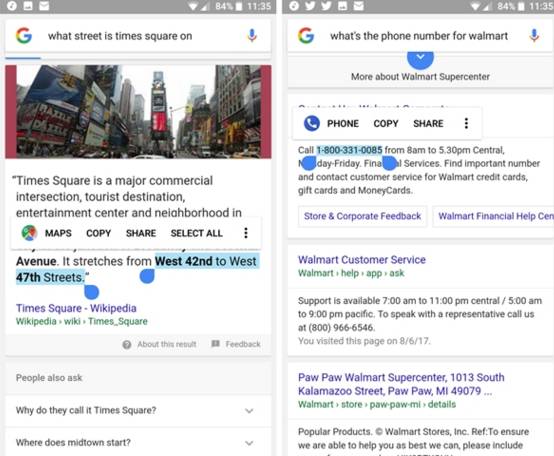Tap blue Phone icon in selection toolbar
Image resolution: width=554 pixels, height=456 pixels.
312,123
